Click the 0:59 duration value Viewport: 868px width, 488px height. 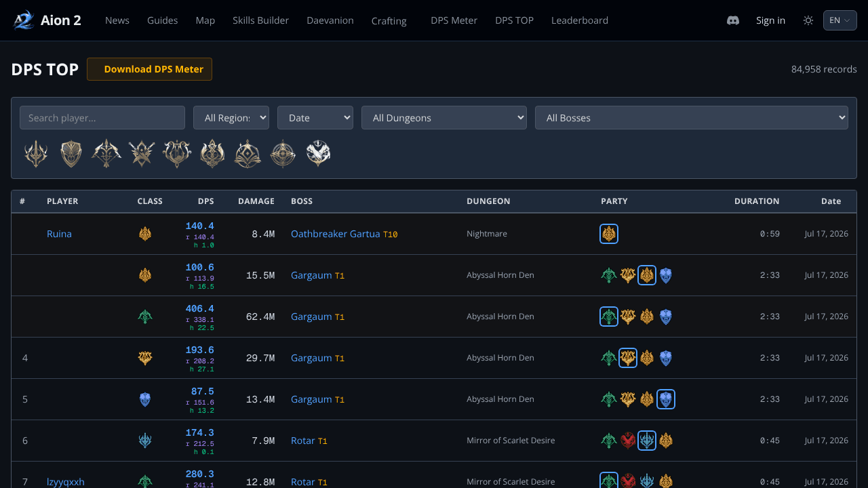click(x=770, y=234)
